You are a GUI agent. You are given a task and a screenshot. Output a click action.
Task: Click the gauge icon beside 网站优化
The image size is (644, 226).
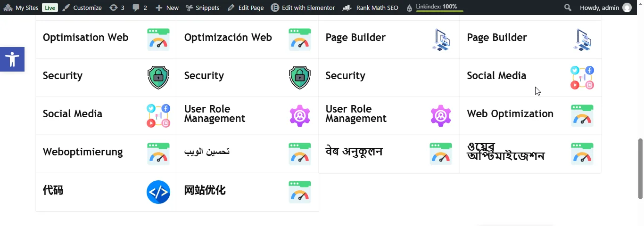click(300, 192)
